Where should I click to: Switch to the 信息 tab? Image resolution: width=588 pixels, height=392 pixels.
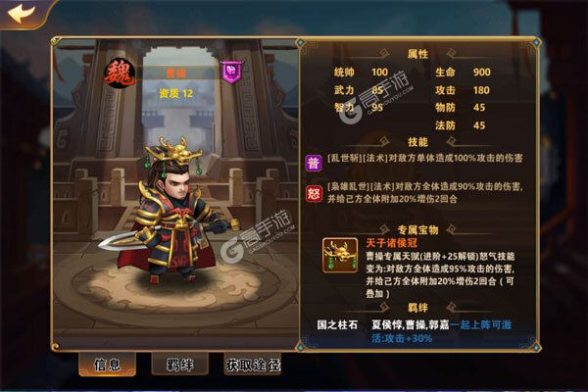(x=108, y=365)
